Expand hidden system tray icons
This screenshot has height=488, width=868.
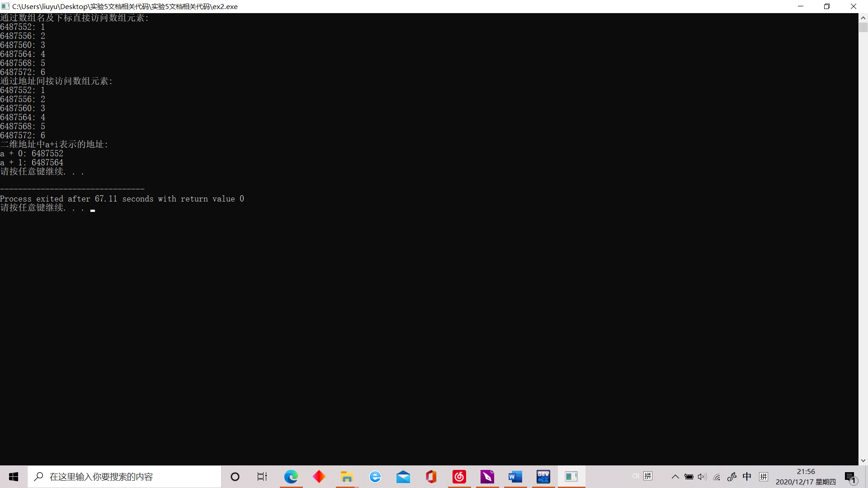675,477
